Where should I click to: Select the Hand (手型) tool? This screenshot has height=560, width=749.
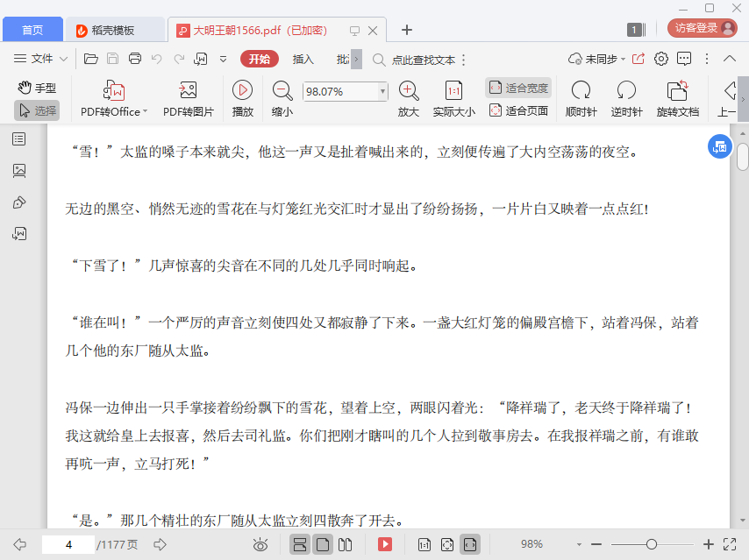(x=37, y=88)
